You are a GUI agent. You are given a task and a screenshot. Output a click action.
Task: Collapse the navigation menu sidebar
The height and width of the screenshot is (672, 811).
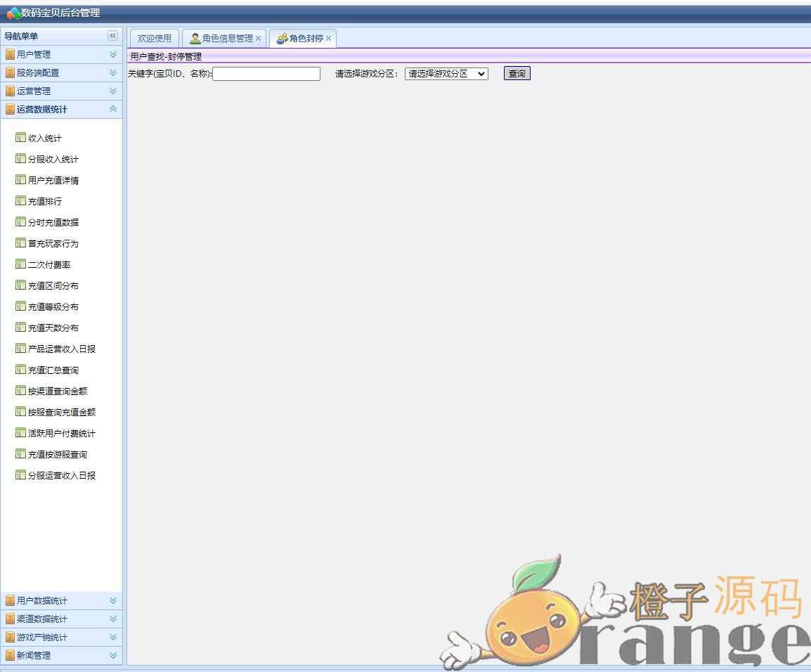112,36
